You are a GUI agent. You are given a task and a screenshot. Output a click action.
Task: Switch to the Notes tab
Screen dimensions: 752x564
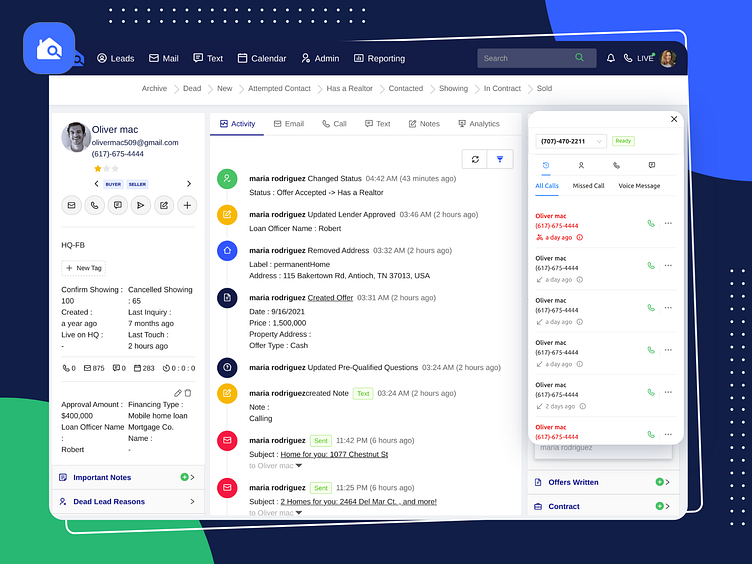pyautogui.click(x=424, y=124)
